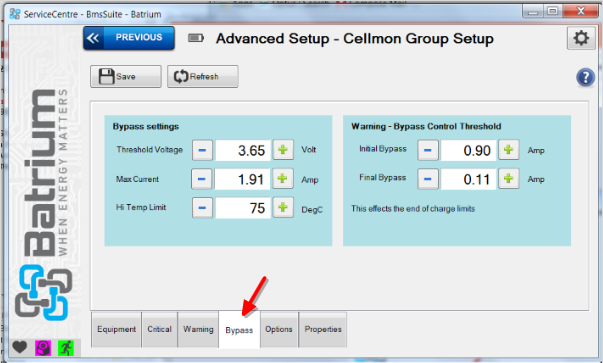Increase Threshold Voltage with plus button
The height and width of the screenshot is (363, 603).
283,150
